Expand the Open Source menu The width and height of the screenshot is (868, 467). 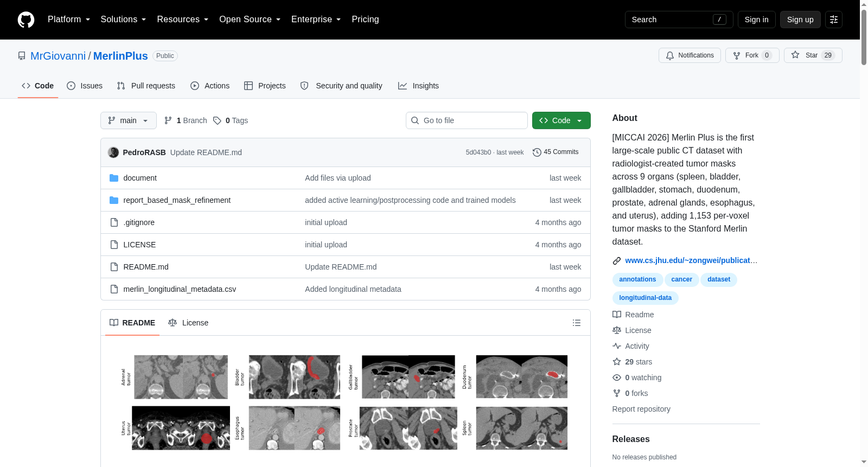point(250,20)
